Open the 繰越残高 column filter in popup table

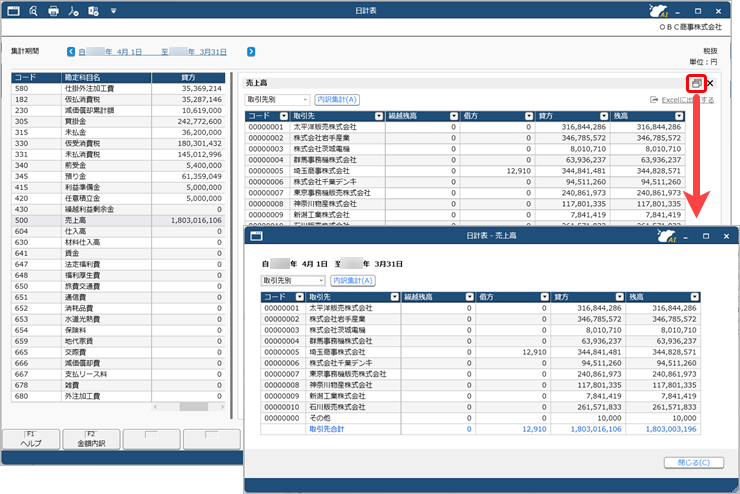point(470,297)
